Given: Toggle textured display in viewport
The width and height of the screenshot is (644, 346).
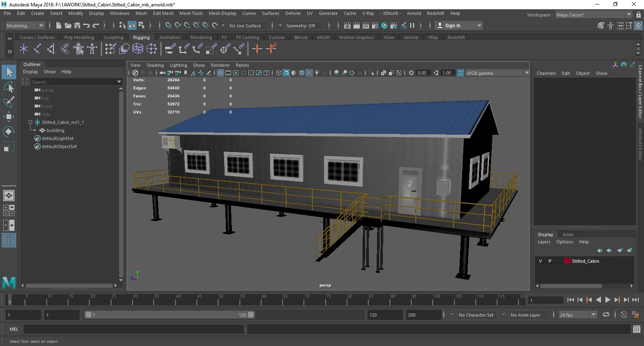Looking at the screenshot, I should [309, 73].
